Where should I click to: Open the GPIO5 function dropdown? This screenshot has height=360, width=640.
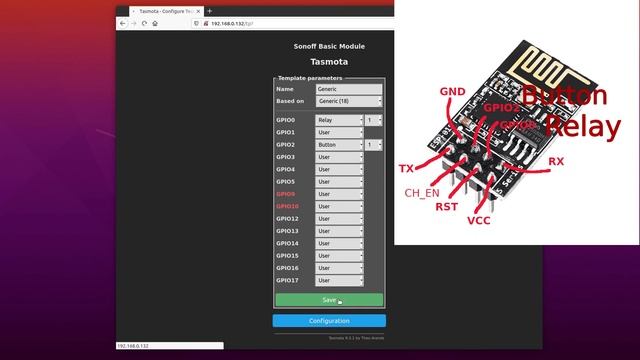click(339, 182)
